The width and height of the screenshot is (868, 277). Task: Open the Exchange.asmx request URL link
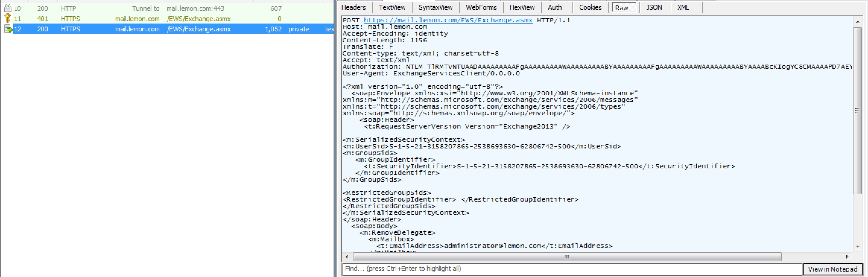(x=448, y=20)
